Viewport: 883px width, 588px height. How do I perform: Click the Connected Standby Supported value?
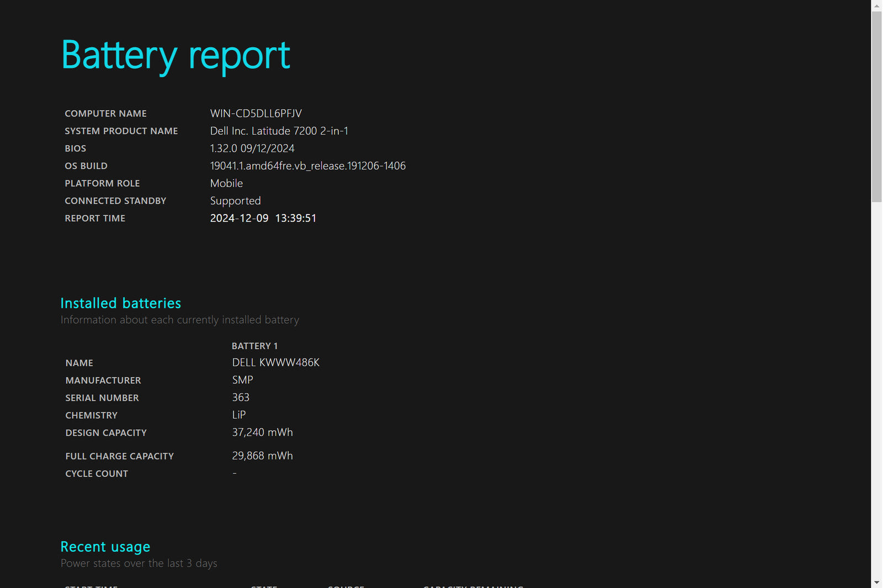point(235,201)
